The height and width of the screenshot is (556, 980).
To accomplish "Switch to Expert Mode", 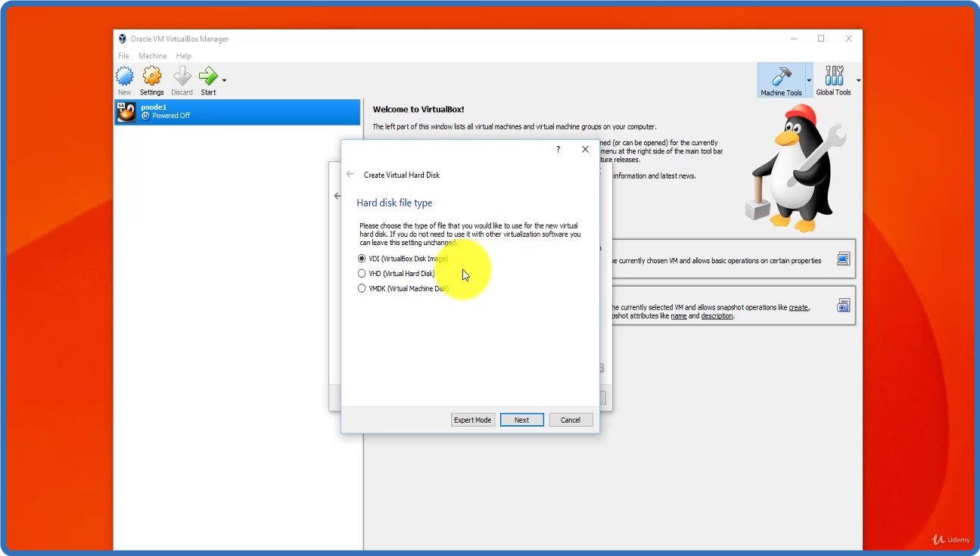I will tap(472, 420).
